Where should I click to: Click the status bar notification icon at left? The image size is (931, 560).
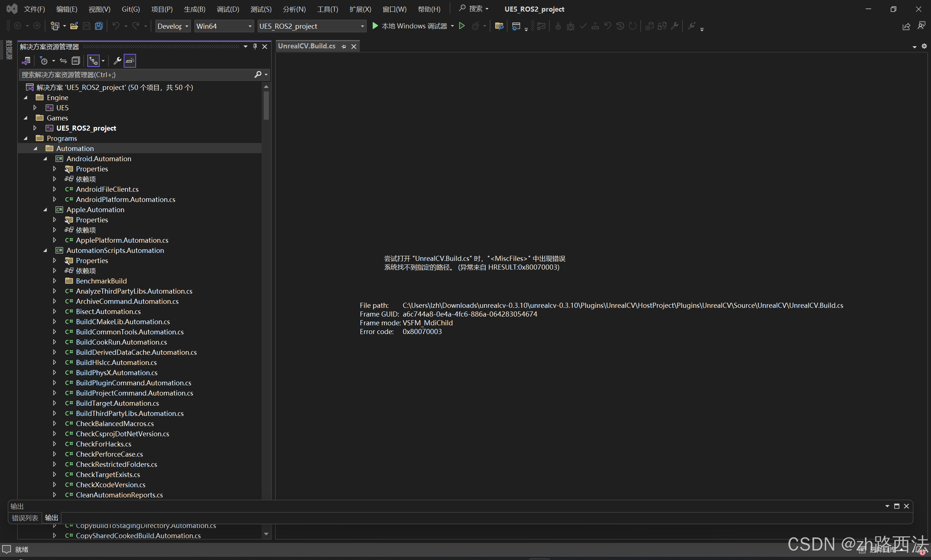7,549
